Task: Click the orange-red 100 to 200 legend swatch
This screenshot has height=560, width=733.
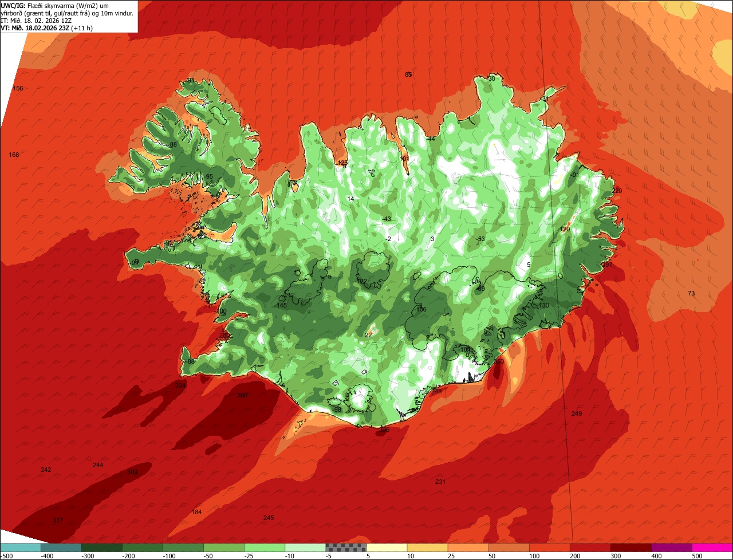Action: [549, 547]
